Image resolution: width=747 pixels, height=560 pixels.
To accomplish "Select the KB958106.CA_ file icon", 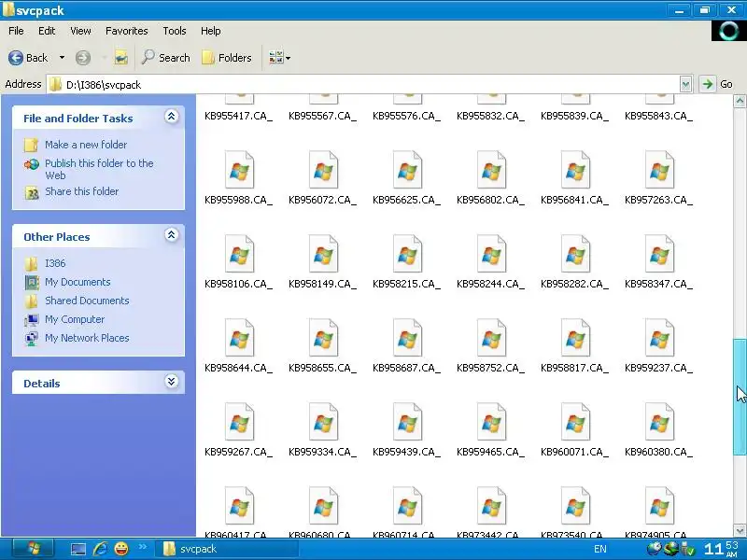I will [x=239, y=254].
